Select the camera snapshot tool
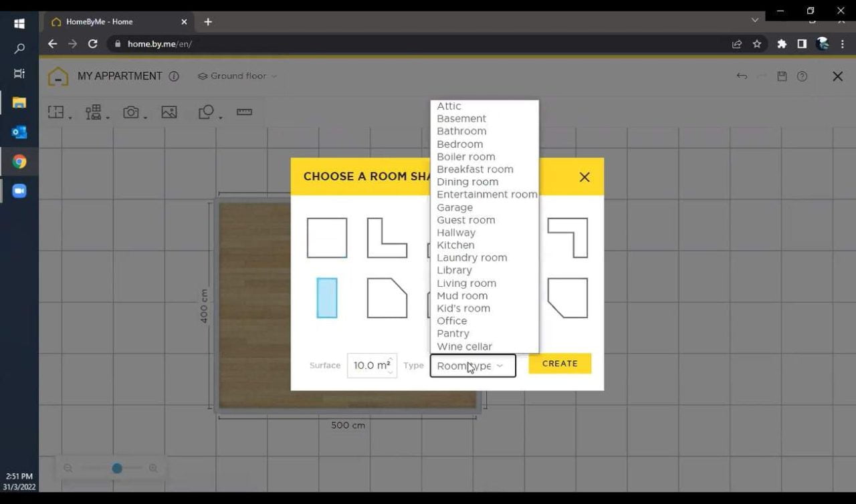 (130, 112)
